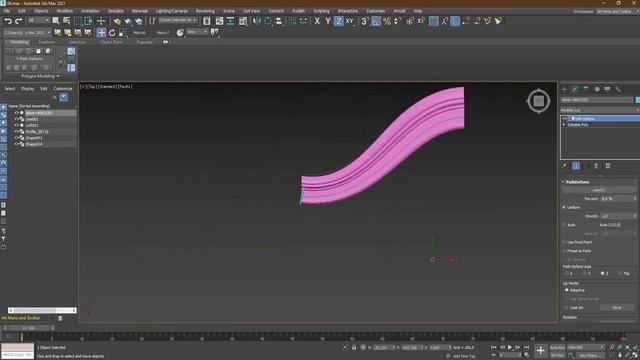Open the Arnold menu
Screen dimensions: 640x360
(x=399, y=11)
